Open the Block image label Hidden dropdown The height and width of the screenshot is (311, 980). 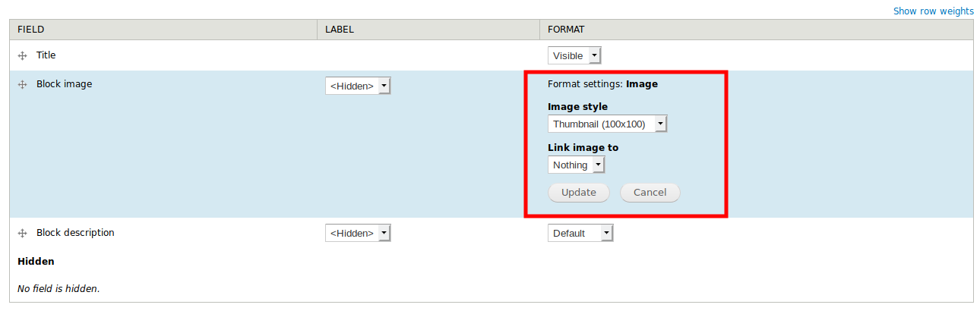(x=358, y=86)
